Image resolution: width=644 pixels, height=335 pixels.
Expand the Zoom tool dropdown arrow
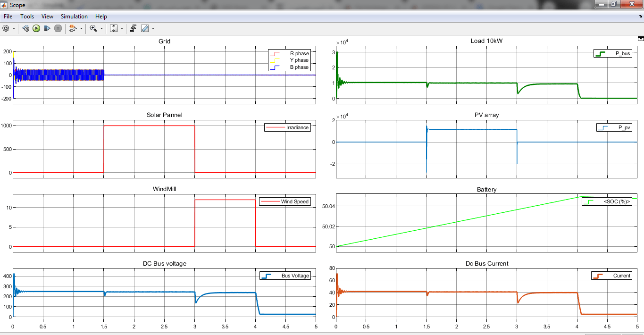pos(101,28)
